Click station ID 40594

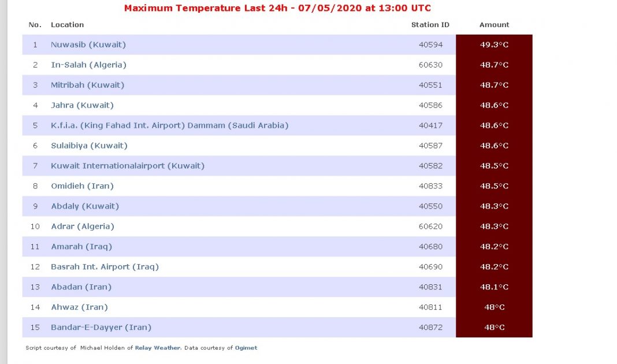tap(430, 44)
